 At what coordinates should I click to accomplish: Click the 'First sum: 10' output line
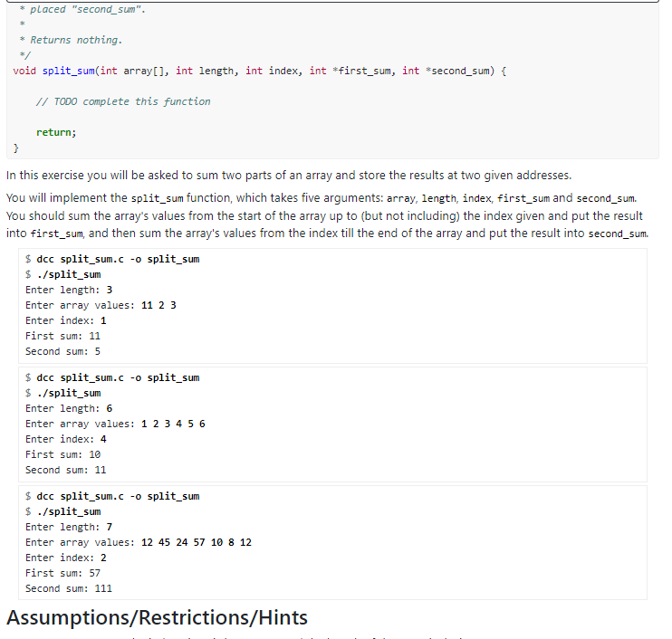[x=62, y=455]
